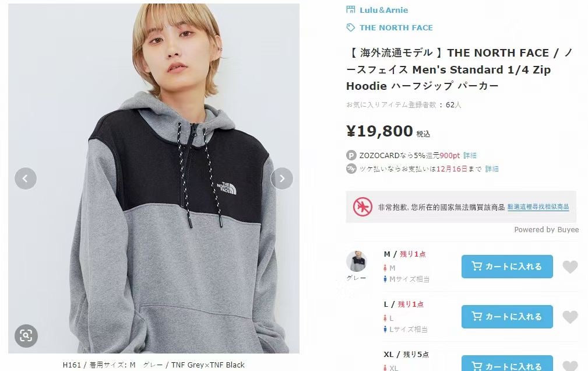Show the next product image

click(x=282, y=178)
